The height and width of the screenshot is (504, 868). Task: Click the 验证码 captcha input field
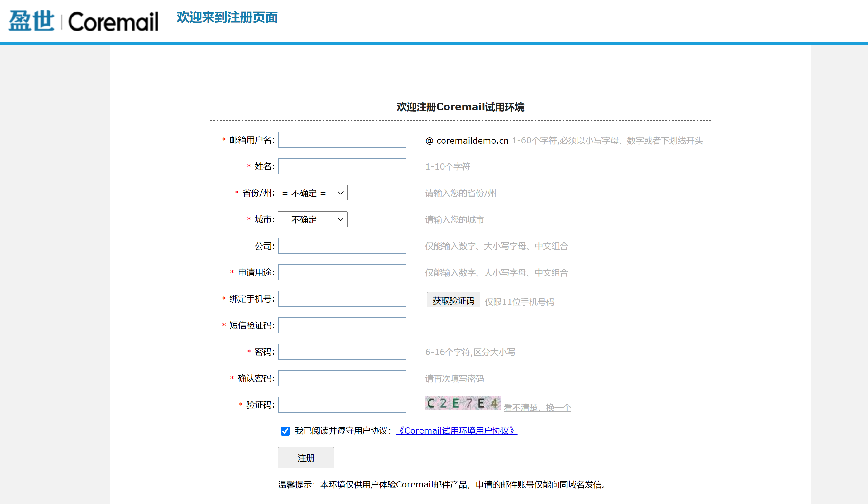pos(342,405)
